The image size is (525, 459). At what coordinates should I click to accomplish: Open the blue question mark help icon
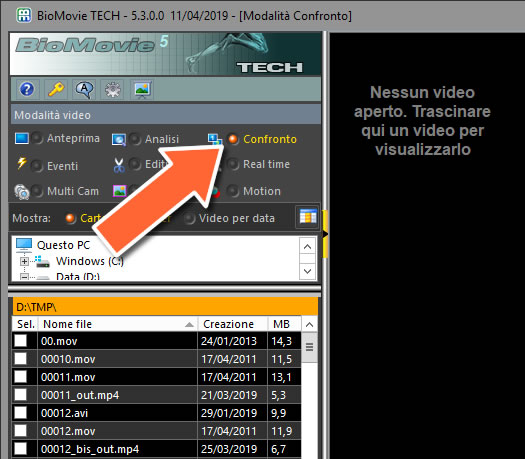27,89
